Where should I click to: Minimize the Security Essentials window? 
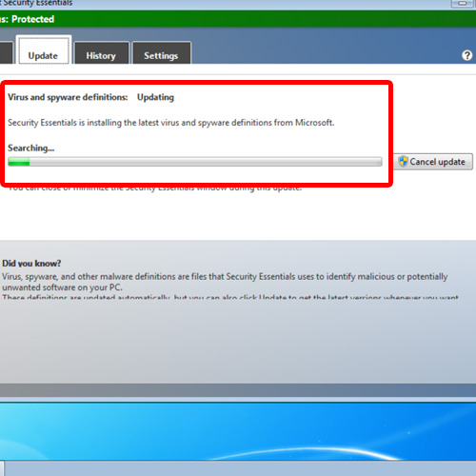(463, 3)
